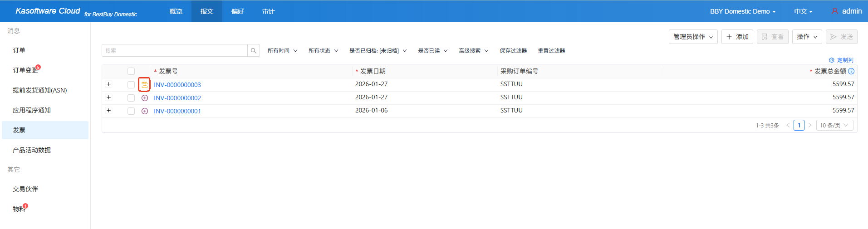
Task: Click the admin user icon
Action: [835, 11]
